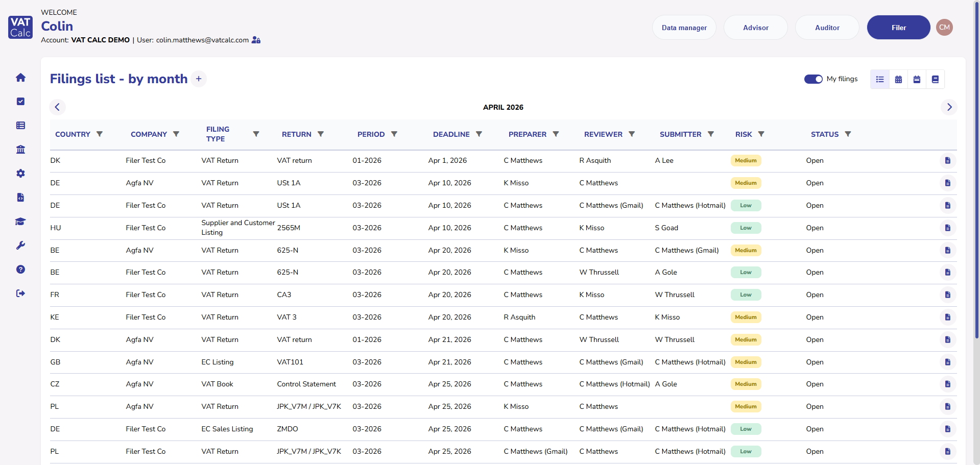
Task: Select the EC Listing filing type cell
Action: coord(218,362)
